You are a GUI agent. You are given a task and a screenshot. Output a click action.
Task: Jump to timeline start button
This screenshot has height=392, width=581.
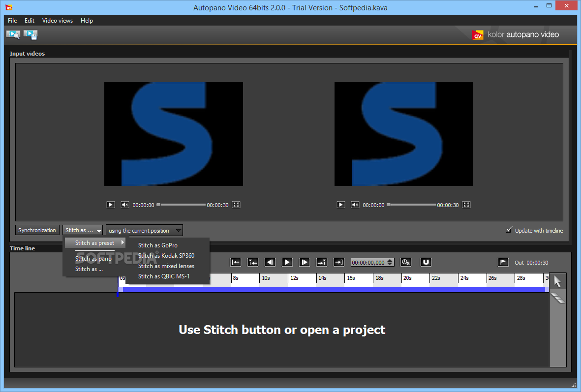pyautogui.click(x=236, y=262)
